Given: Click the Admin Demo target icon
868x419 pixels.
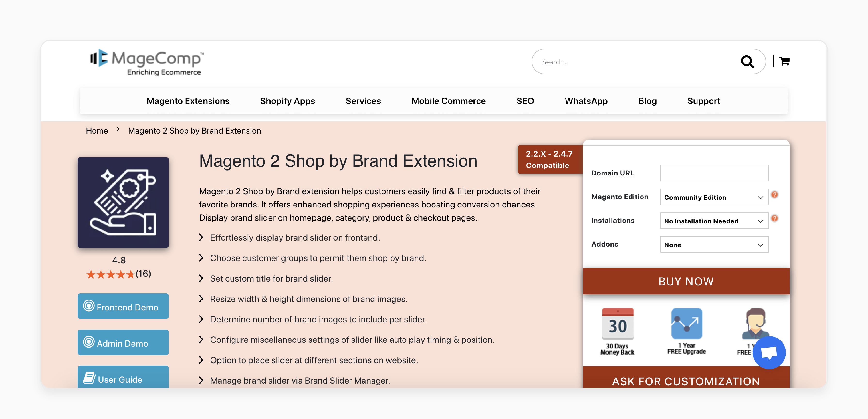Looking at the screenshot, I should point(89,341).
